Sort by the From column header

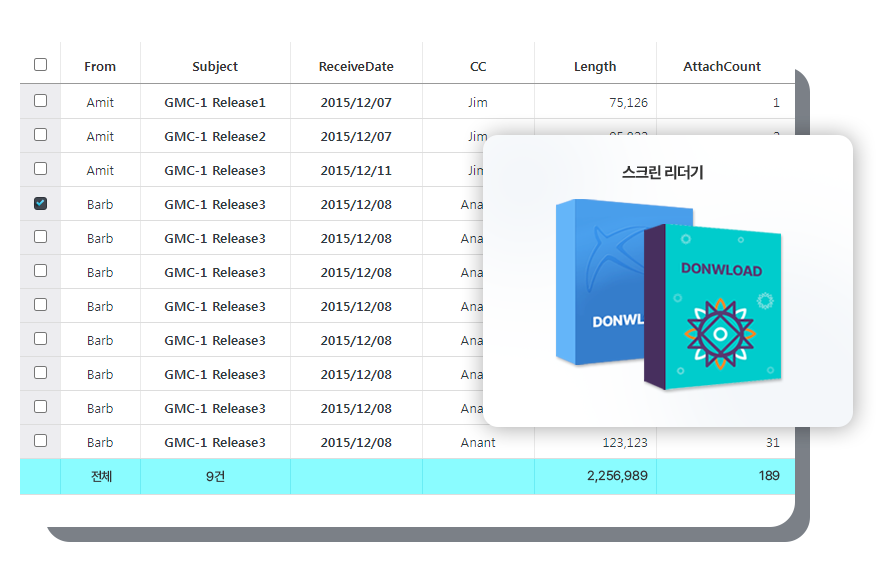[100, 67]
